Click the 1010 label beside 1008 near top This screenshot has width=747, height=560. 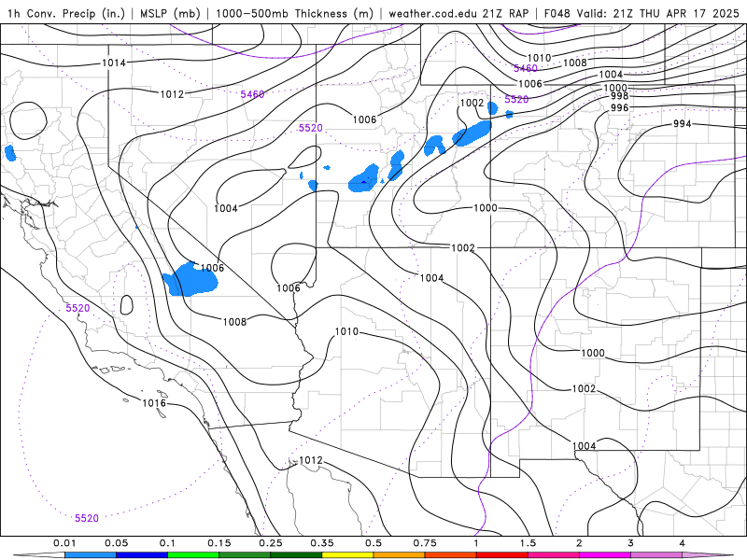click(x=540, y=58)
